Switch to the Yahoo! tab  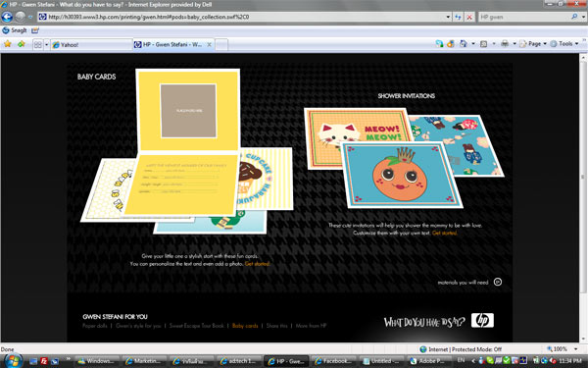pos(91,45)
